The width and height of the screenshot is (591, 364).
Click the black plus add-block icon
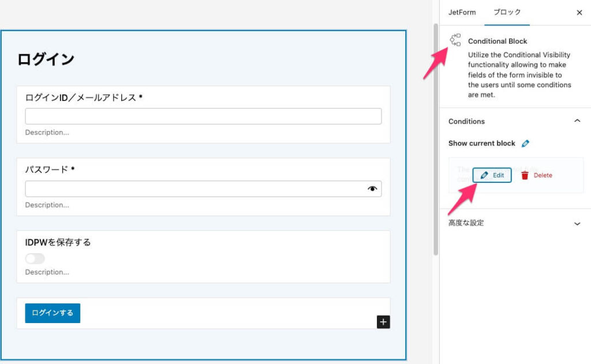point(384,322)
